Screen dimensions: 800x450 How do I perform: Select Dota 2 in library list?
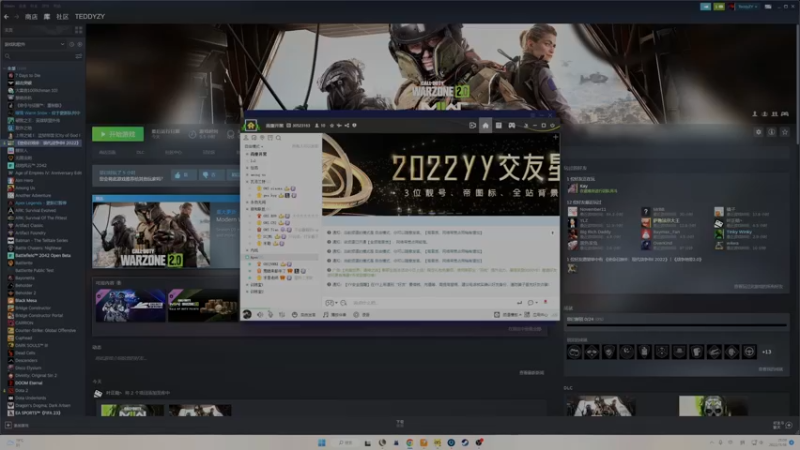click(21, 390)
